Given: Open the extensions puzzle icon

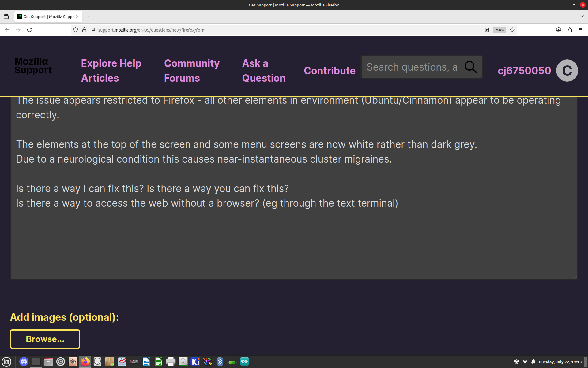Looking at the screenshot, I should [570, 30].
